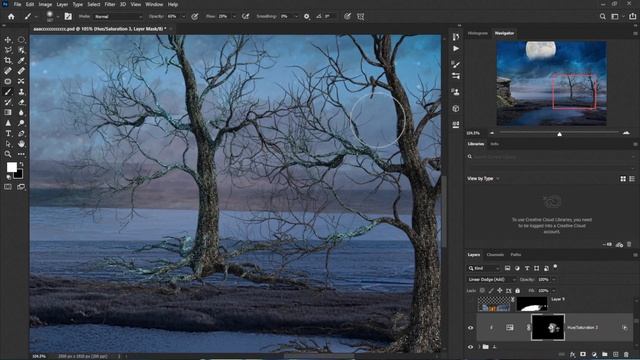Select the Clone Stamp tool

(x=21, y=92)
